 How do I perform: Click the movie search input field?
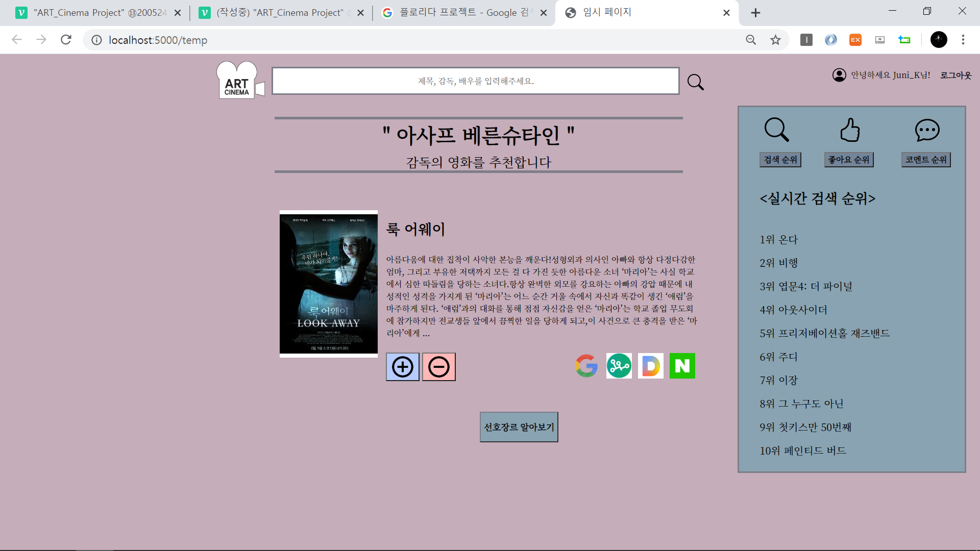(475, 81)
